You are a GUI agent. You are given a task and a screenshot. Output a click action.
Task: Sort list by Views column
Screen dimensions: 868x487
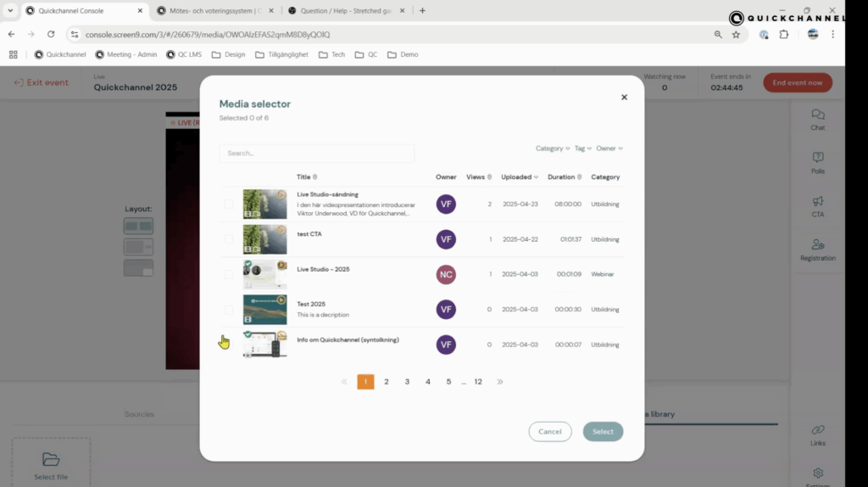[479, 177]
